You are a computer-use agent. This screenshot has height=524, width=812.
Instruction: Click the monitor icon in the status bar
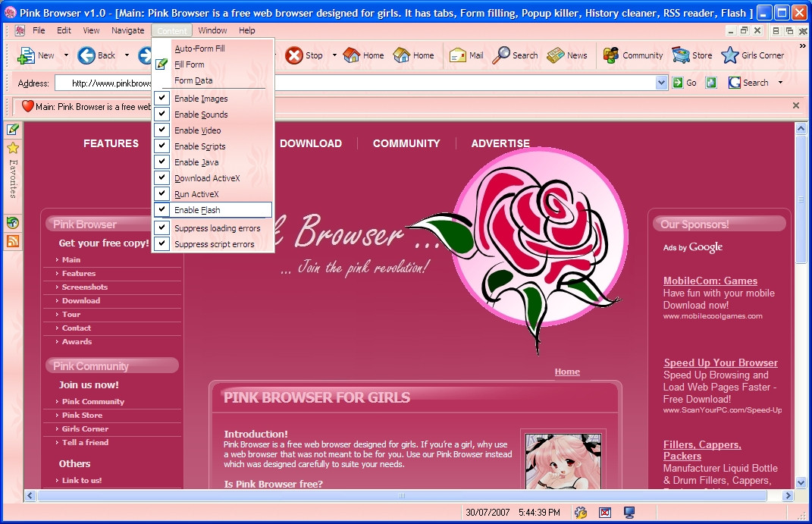(x=629, y=513)
